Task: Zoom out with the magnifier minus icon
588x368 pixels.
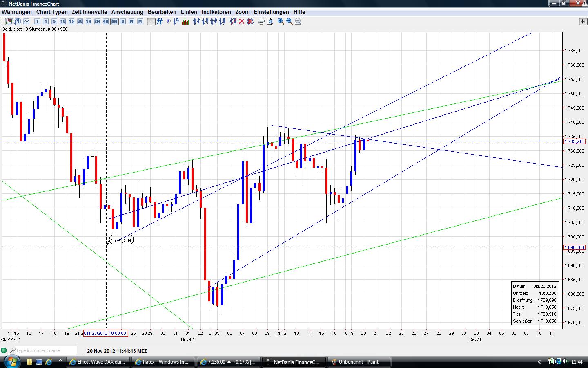Action: (x=290, y=22)
